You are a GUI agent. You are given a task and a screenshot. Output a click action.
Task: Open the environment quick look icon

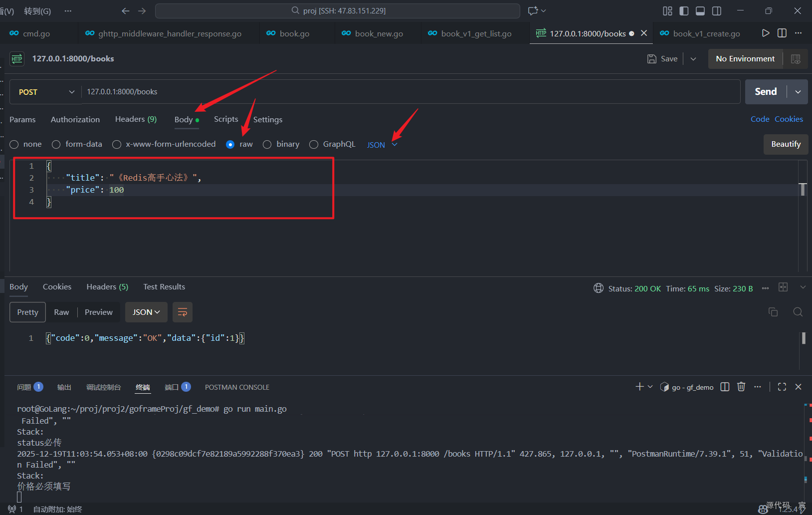click(796, 59)
